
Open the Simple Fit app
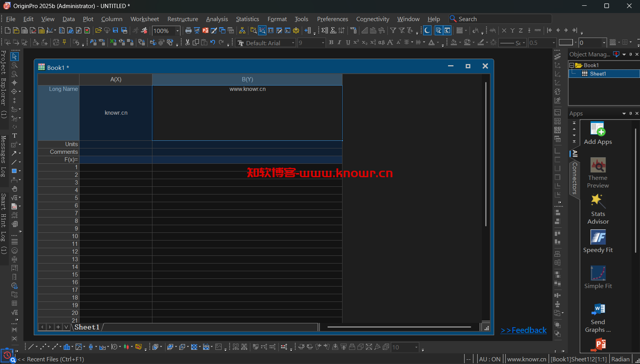click(x=598, y=278)
